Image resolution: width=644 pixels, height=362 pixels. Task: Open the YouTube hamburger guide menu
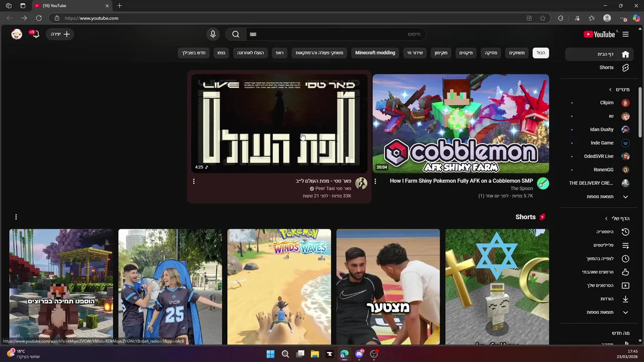[625, 34]
